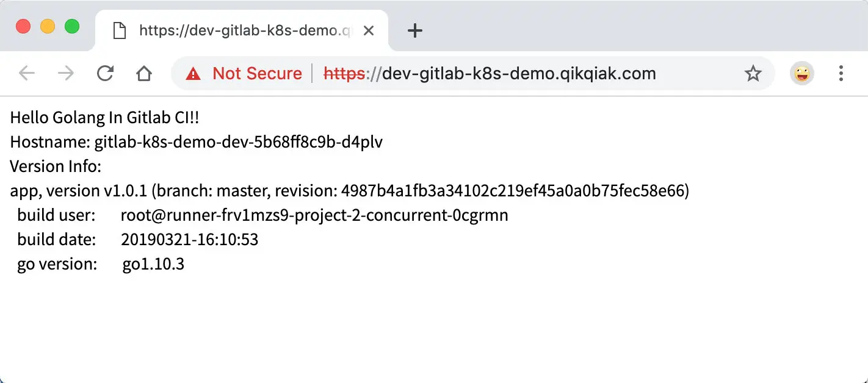Click the revision hash text
This screenshot has width=868, height=383.
tap(513, 191)
